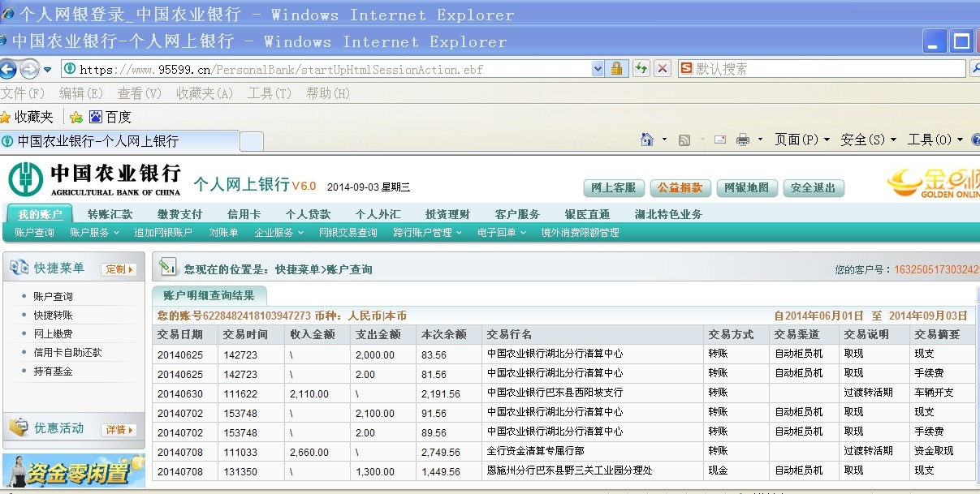Click the Print icon in command bar
The image size is (980, 494).
742,140
